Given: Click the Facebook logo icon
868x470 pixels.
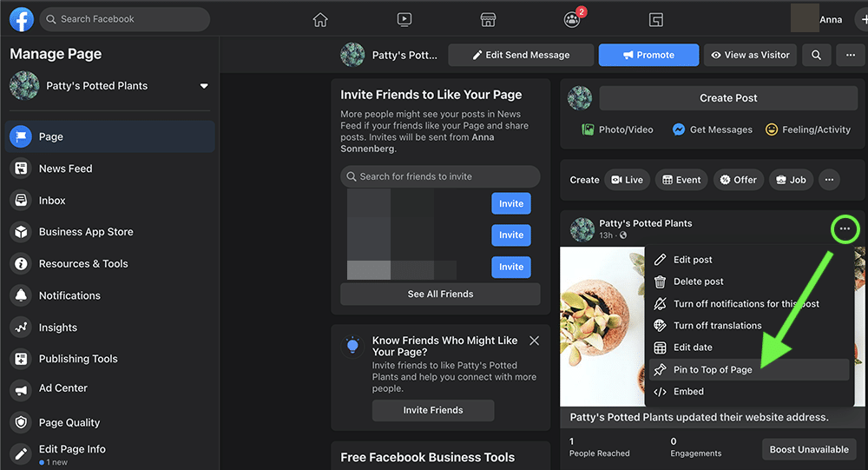Looking at the screenshot, I should [21, 19].
